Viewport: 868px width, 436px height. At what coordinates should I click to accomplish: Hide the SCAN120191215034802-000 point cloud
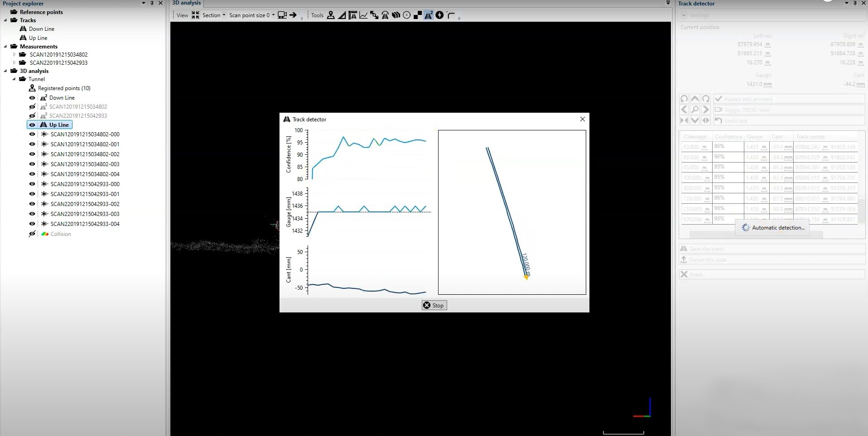(x=32, y=134)
